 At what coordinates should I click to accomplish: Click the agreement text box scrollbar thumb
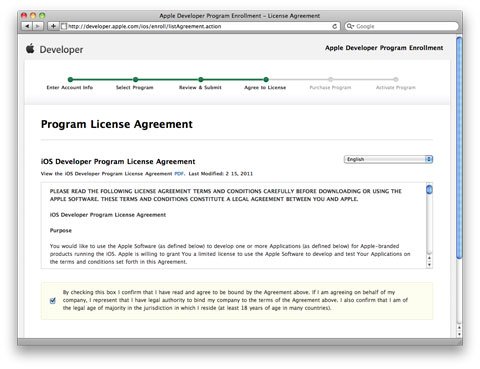(429, 190)
